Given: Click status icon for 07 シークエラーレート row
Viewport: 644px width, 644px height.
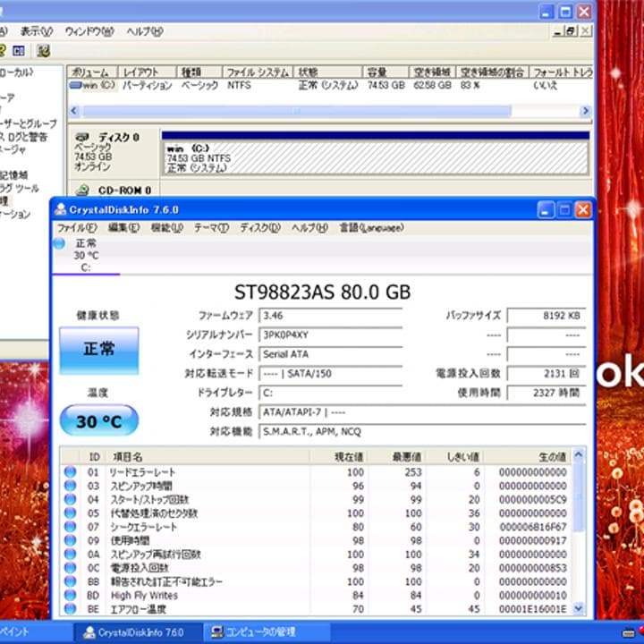Looking at the screenshot, I should 71,527.
